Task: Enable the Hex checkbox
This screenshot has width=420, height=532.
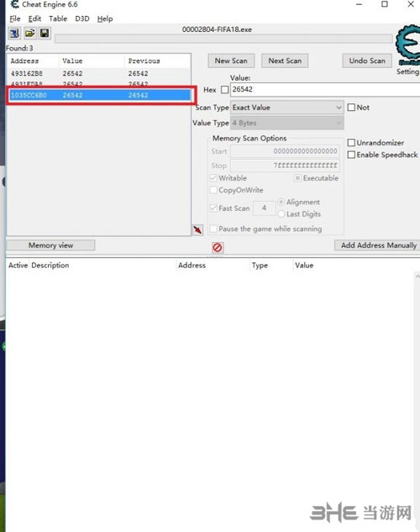Action: pos(224,90)
